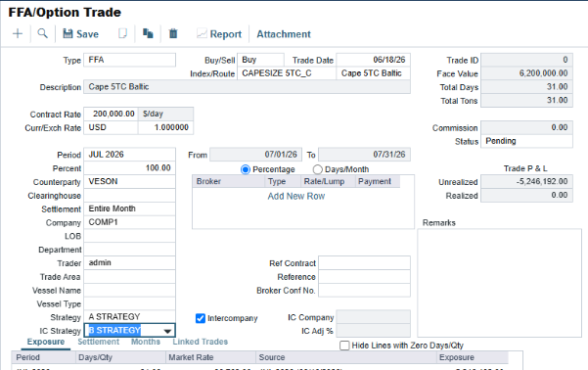Viewport: 588px width, 370px height.
Task: Click the empty Vessel Type field
Action: coord(129,303)
